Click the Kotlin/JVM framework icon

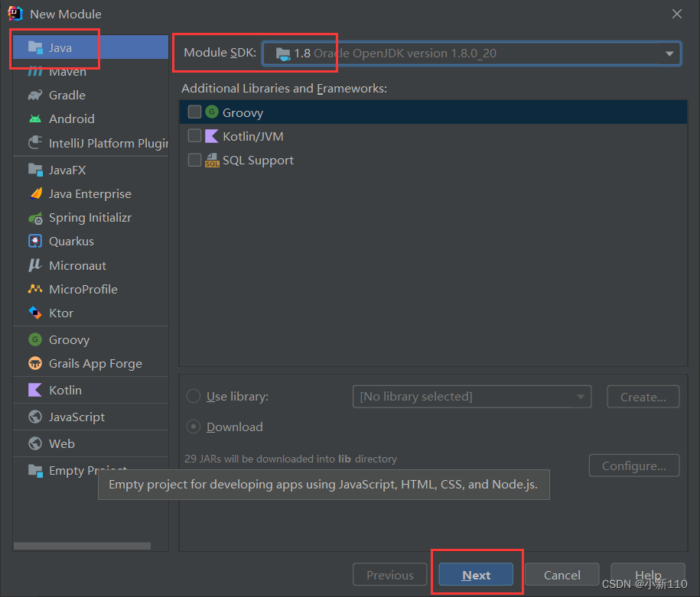point(212,135)
